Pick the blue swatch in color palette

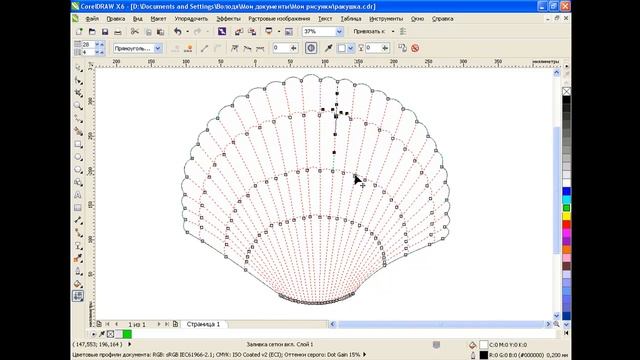coord(567,191)
